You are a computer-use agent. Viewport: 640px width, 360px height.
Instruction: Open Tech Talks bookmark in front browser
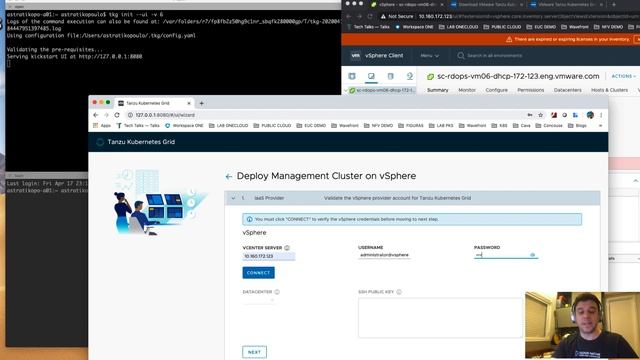click(x=138, y=126)
